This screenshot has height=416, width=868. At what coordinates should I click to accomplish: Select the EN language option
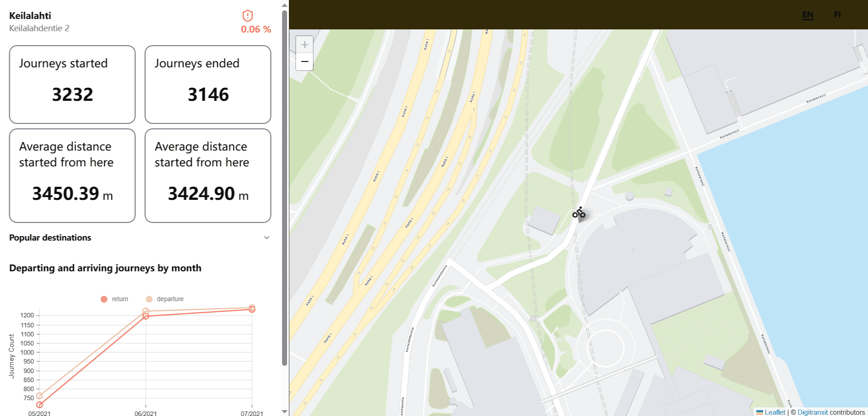pos(808,14)
